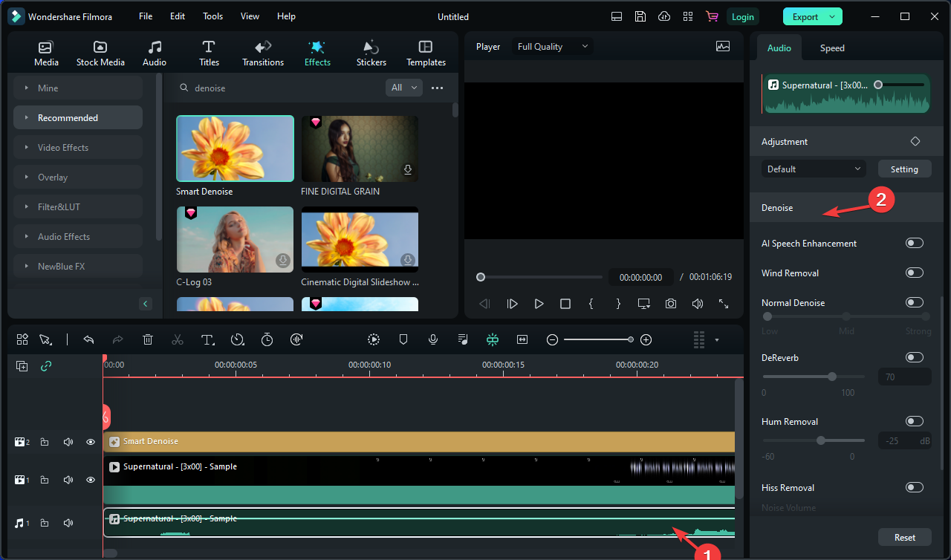Open the File menu
The width and height of the screenshot is (951, 560).
point(146,16)
